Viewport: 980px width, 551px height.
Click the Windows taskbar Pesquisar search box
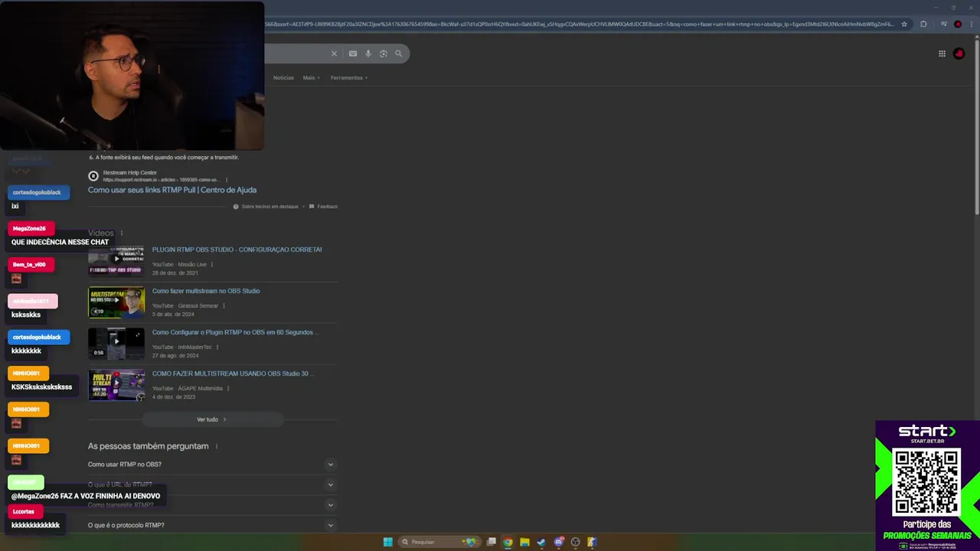438,542
